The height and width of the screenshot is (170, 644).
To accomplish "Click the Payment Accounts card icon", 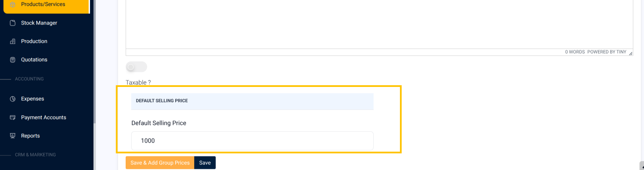I will tap(13, 117).
